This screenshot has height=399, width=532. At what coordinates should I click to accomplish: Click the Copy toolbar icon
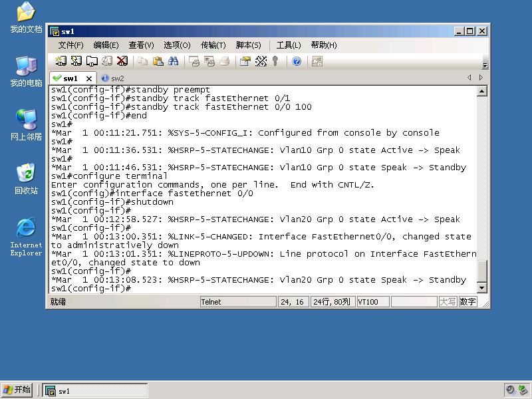(x=142, y=61)
